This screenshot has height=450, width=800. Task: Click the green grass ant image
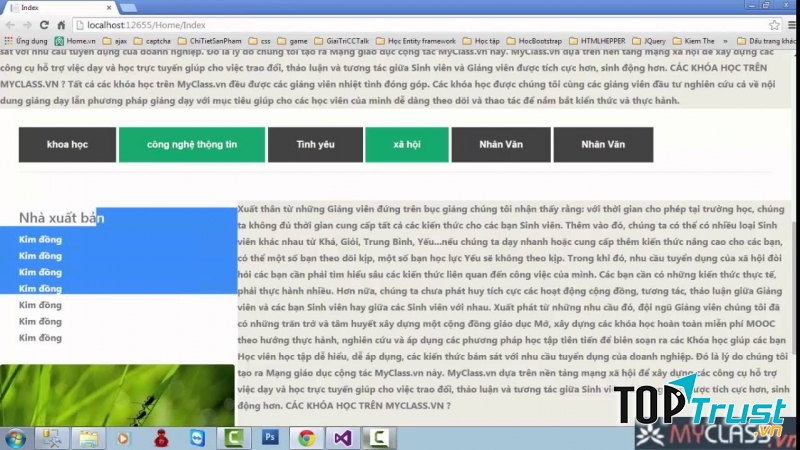click(x=117, y=395)
